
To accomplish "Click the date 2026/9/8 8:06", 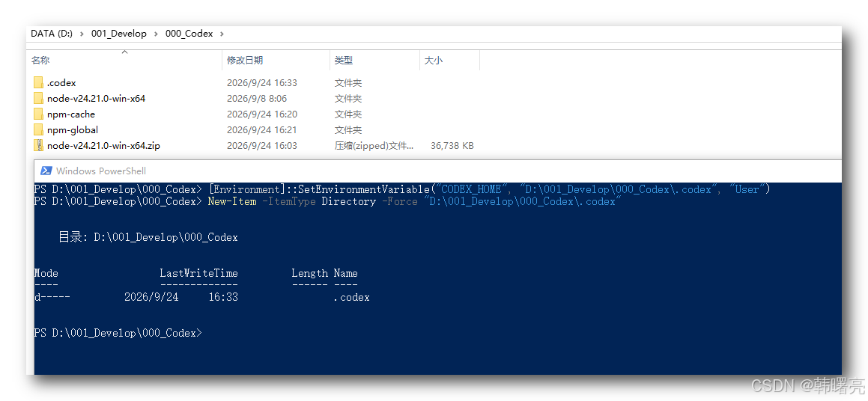I will [x=257, y=99].
